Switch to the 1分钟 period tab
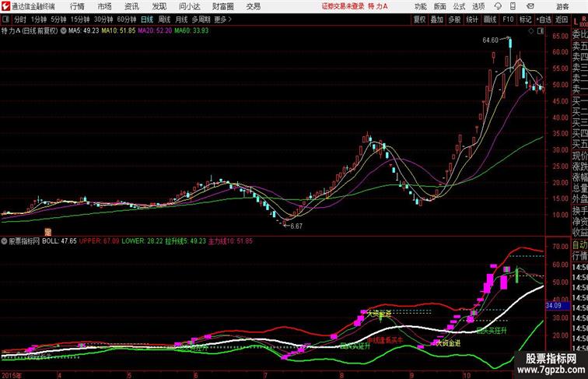This screenshot has width=588, height=379. point(39,19)
